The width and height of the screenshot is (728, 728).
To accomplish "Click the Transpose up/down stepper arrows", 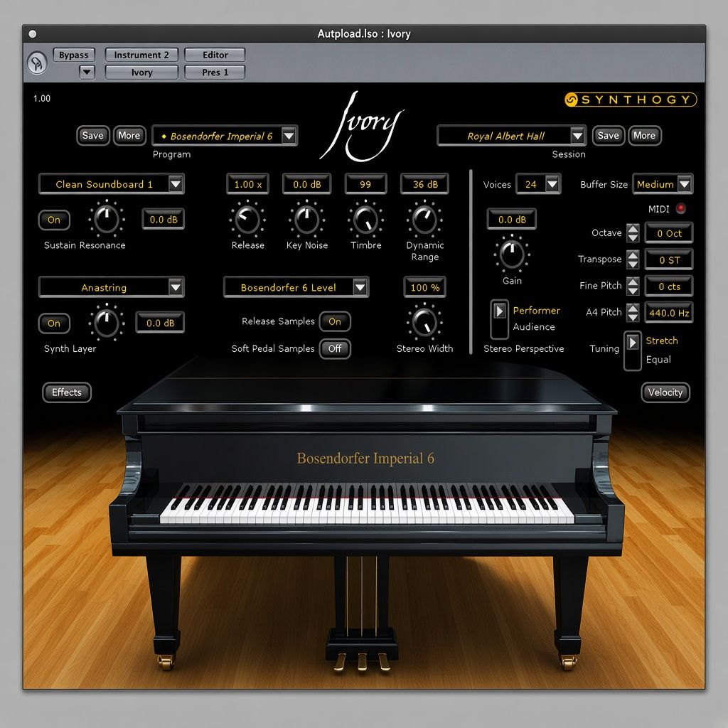I will tap(632, 259).
